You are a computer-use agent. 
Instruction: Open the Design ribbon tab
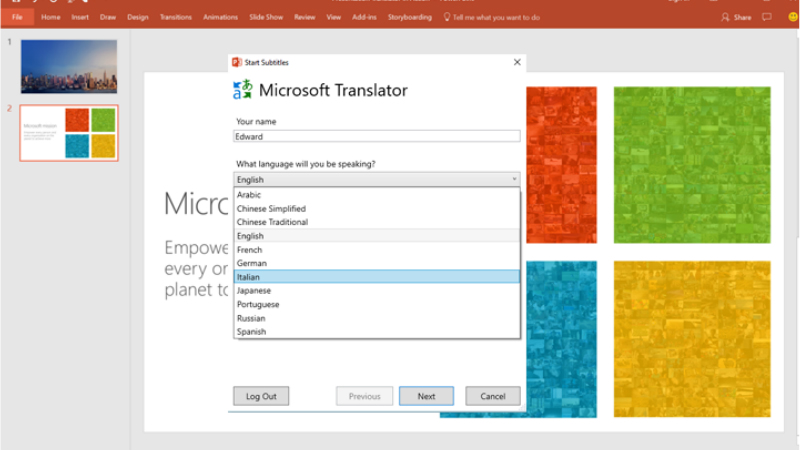138,17
